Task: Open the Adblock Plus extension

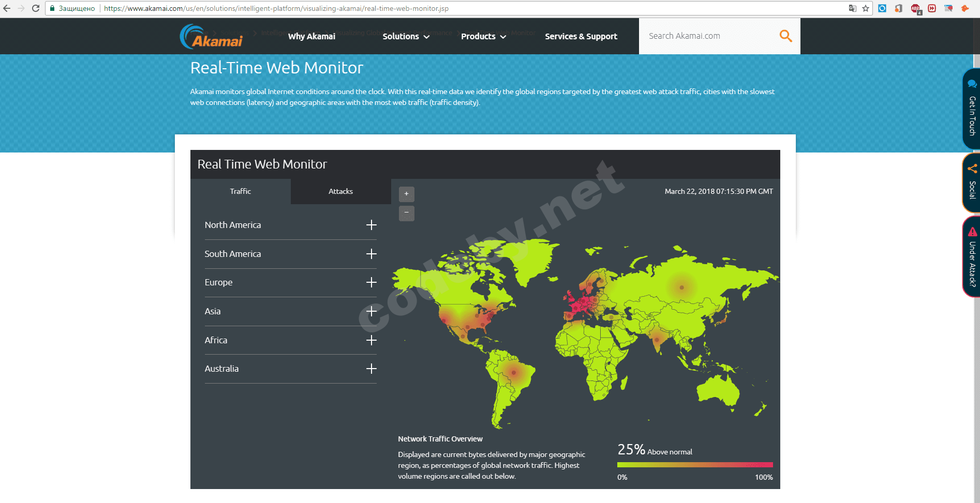Action: click(x=916, y=9)
